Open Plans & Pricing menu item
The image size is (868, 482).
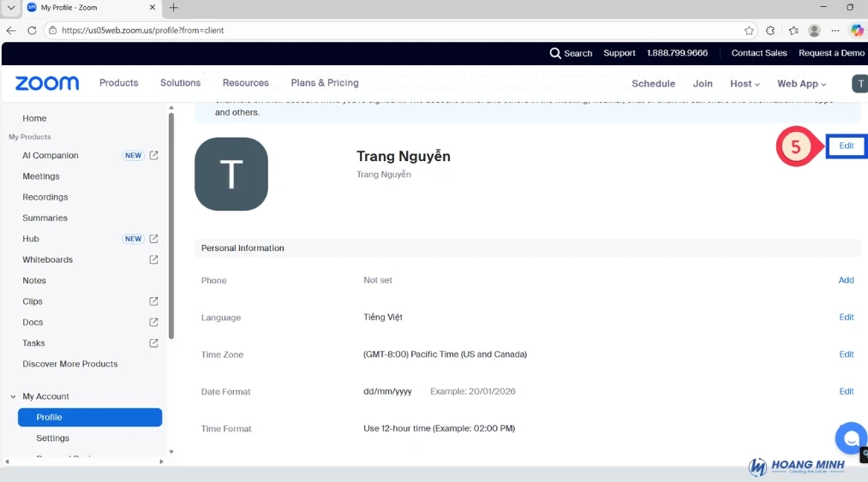click(324, 83)
